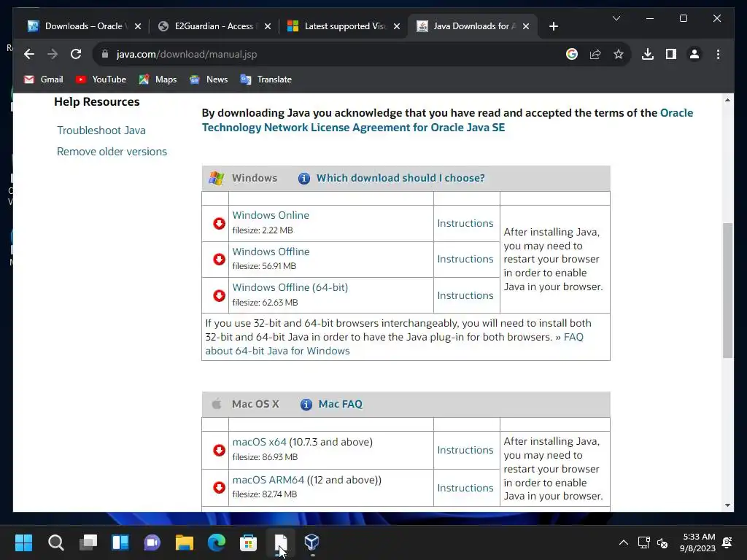Open Microsoft Store from the taskbar

pos(248,542)
